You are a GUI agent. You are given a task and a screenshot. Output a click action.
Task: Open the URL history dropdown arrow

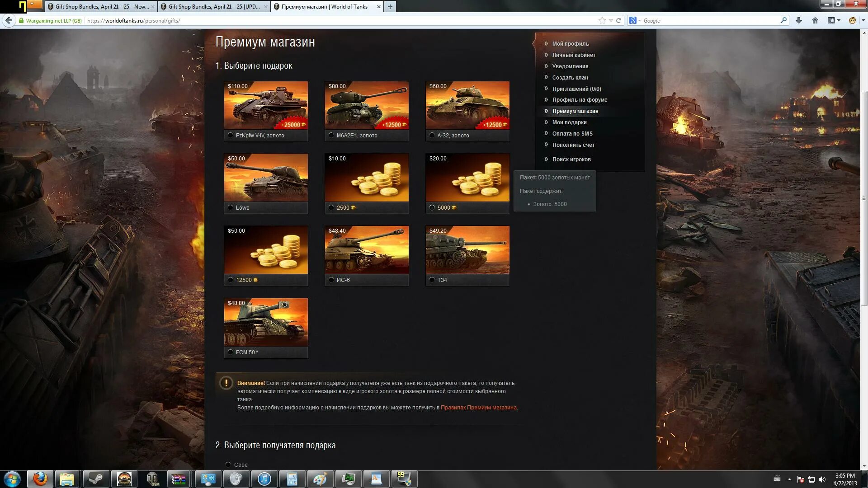(611, 20)
